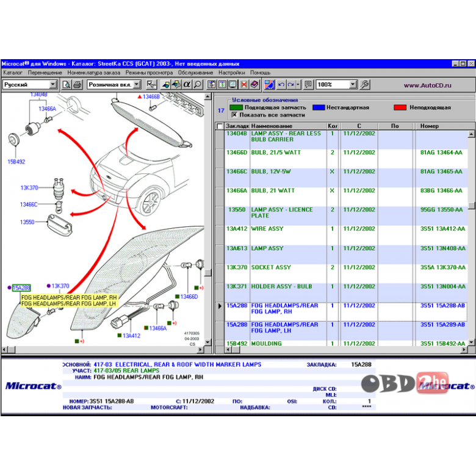This screenshot has height=476, width=476.
Task: Click the printer icon in toolbar
Action: (77, 84)
